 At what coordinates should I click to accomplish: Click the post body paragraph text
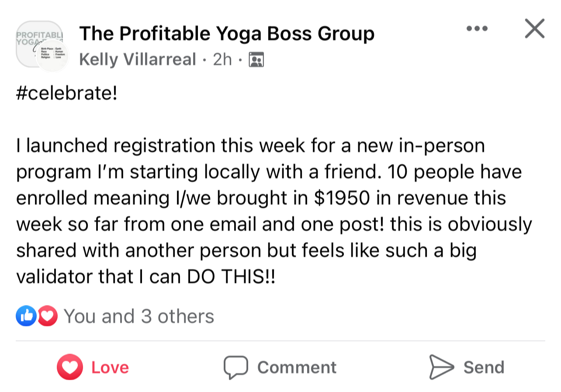coord(271,198)
